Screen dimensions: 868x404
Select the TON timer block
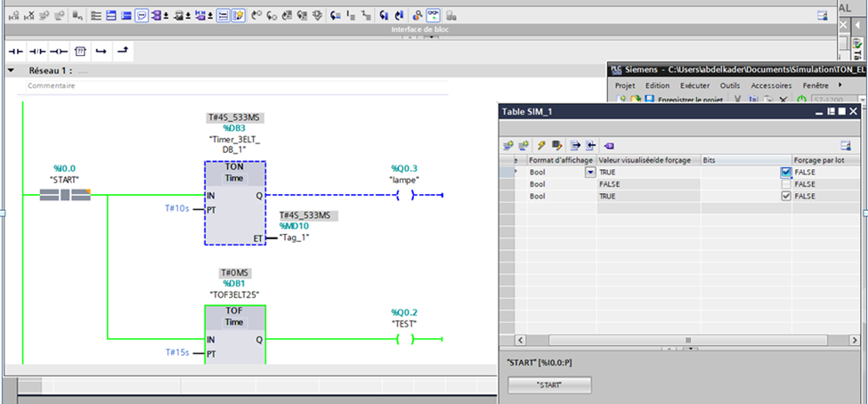[x=235, y=203]
